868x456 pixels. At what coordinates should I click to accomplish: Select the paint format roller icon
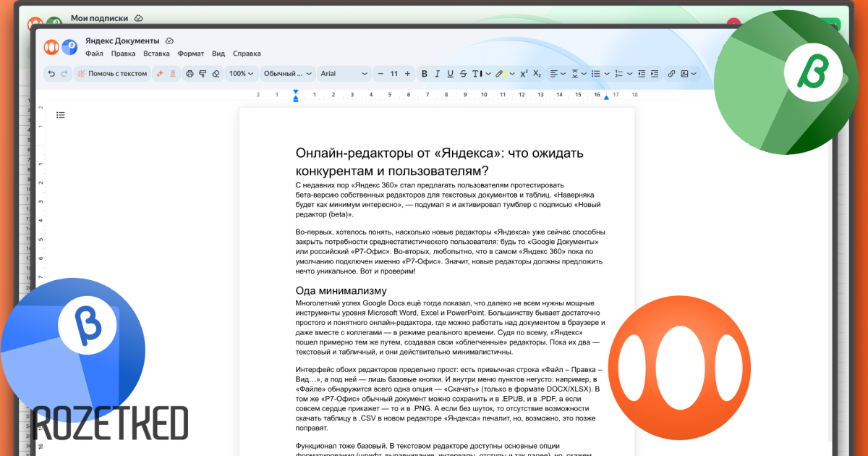click(203, 73)
